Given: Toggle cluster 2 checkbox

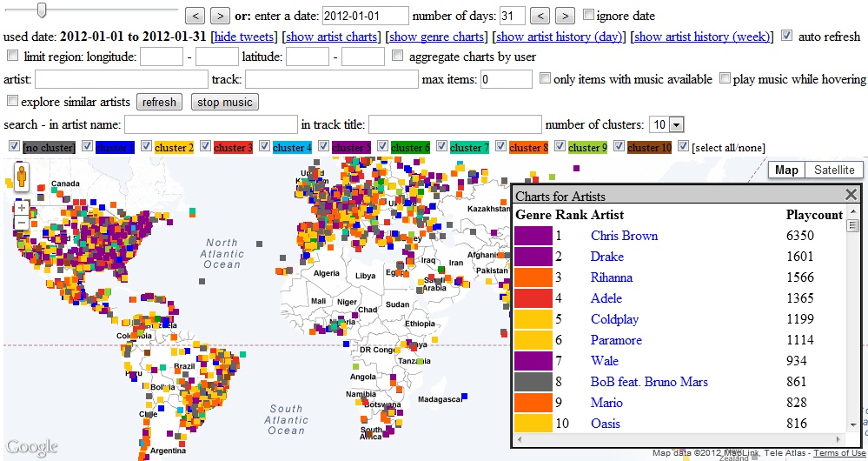Looking at the screenshot, I should [x=146, y=146].
